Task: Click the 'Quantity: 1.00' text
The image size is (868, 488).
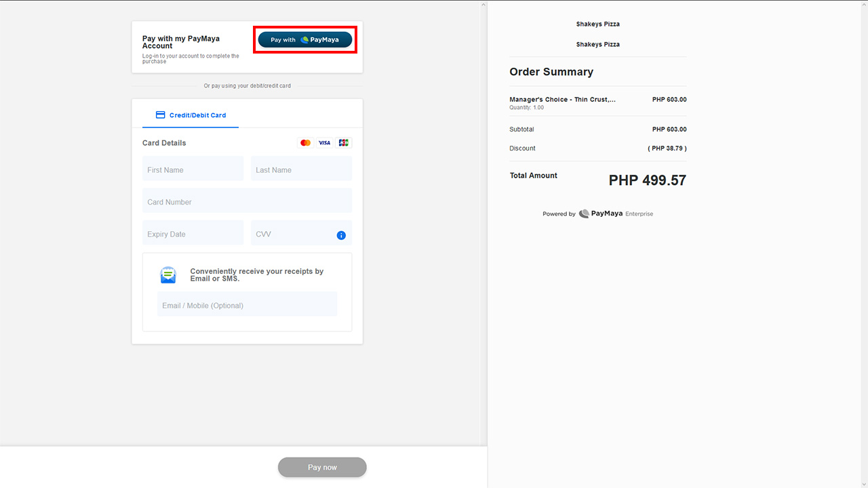Action: [526, 108]
